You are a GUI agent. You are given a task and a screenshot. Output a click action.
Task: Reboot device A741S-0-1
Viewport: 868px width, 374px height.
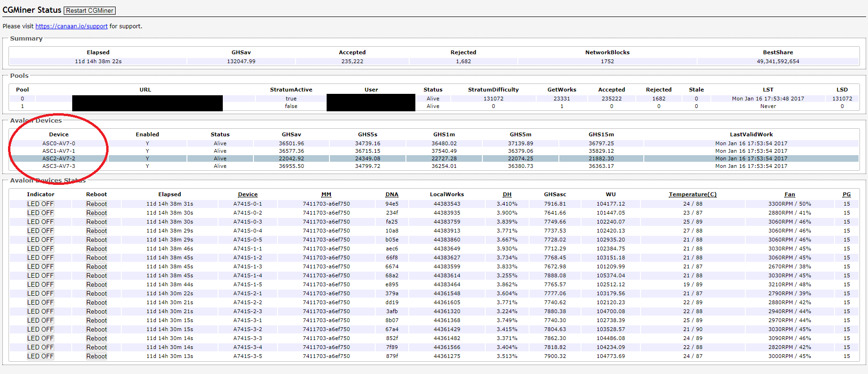coord(96,204)
